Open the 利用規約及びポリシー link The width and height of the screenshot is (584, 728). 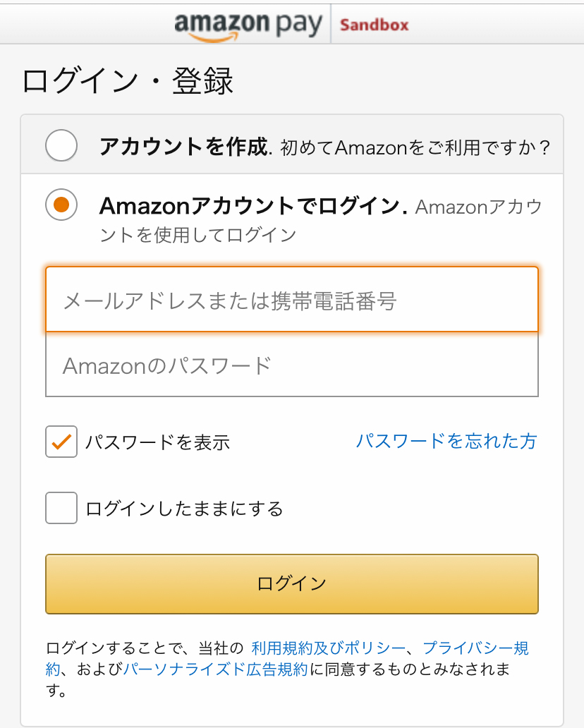(328, 648)
